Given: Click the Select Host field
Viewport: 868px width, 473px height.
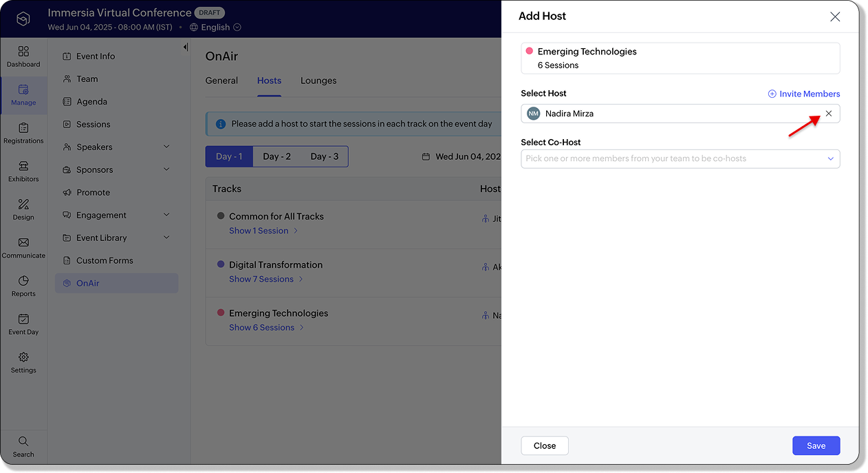Looking at the screenshot, I should click(680, 114).
